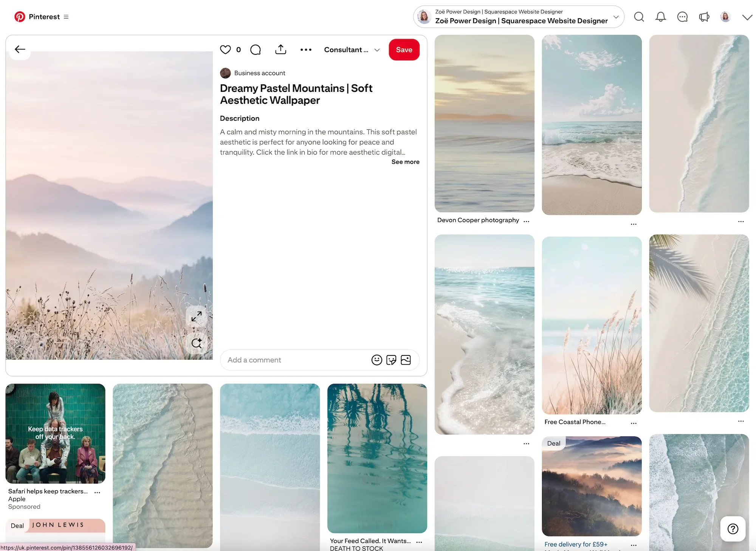Open options for the Devon Cooper photography pin
Image resolution: width=756 pixels, height=551 pixels.
pyautogui.click(x=526, y=221)
